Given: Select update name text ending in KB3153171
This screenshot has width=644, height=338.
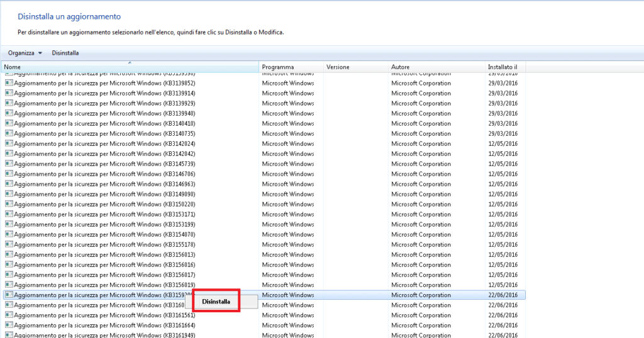Looking at the screenshot, I should point(105,214).
